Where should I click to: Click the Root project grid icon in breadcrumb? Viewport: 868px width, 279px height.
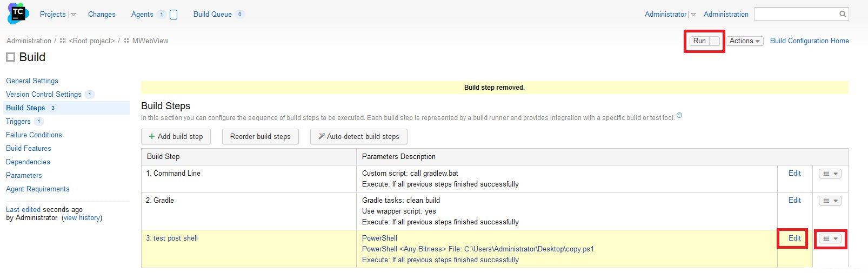63,41
